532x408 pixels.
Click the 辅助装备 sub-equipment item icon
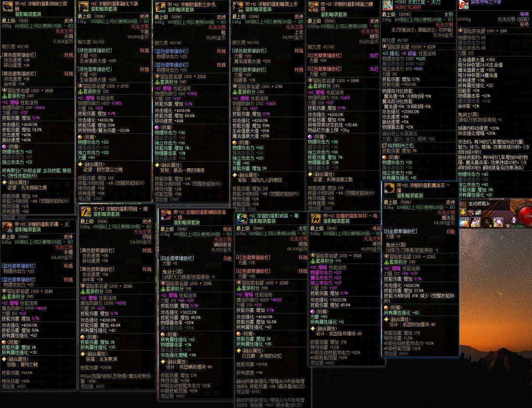166,215
